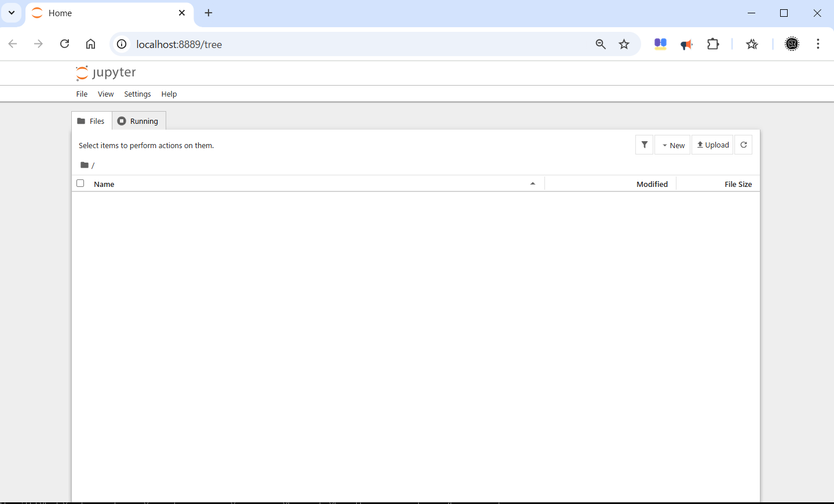Reload the page in the browser
Screen dimensions: 834x504
[x=64, y=43]
